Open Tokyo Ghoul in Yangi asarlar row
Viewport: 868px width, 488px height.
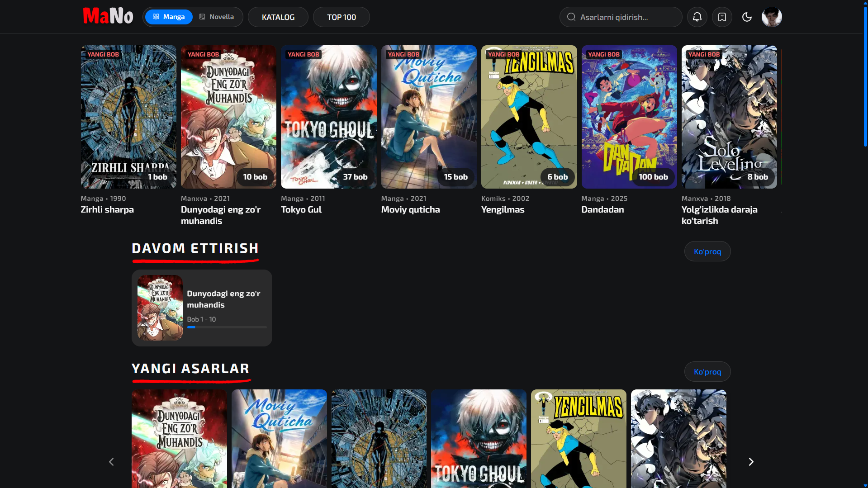(479, 439)
